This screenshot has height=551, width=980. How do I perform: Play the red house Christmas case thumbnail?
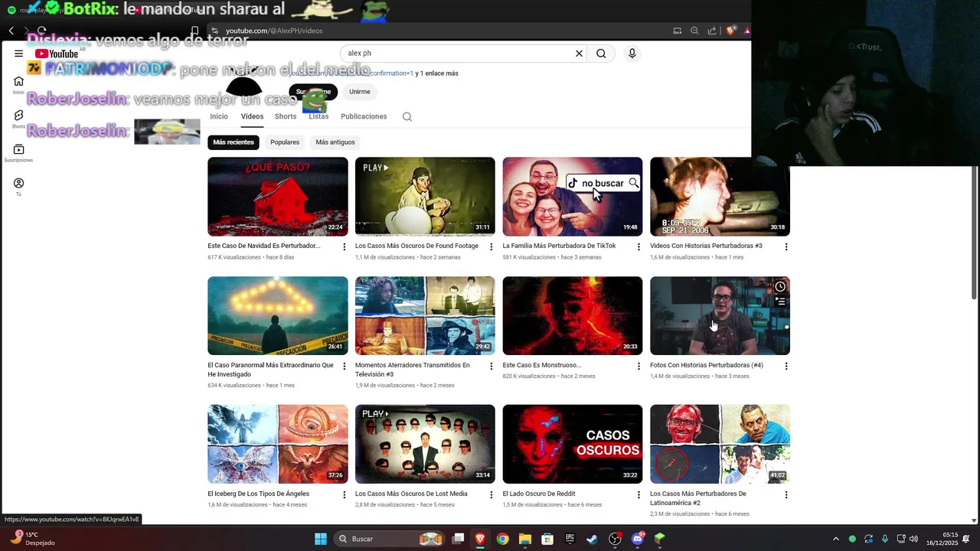pos(278,197)
